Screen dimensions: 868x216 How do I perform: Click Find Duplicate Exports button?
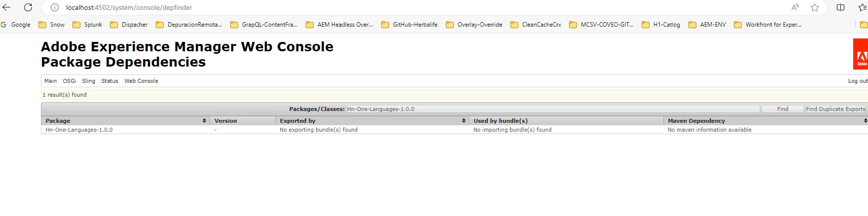(x=835, y=109)
